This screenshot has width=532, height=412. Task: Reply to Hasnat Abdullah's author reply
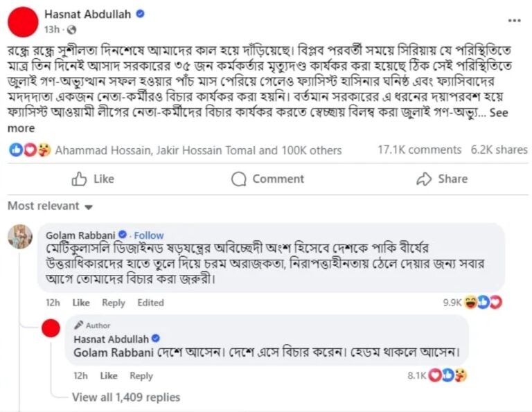click(141, 376)
